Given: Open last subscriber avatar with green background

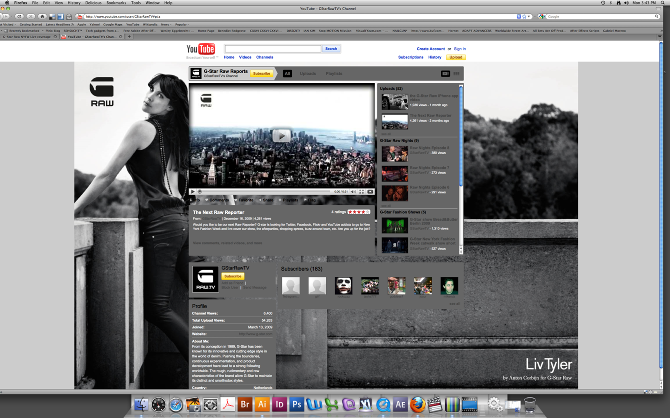Looking at the screenshot, I should click(x=449, y=286).
